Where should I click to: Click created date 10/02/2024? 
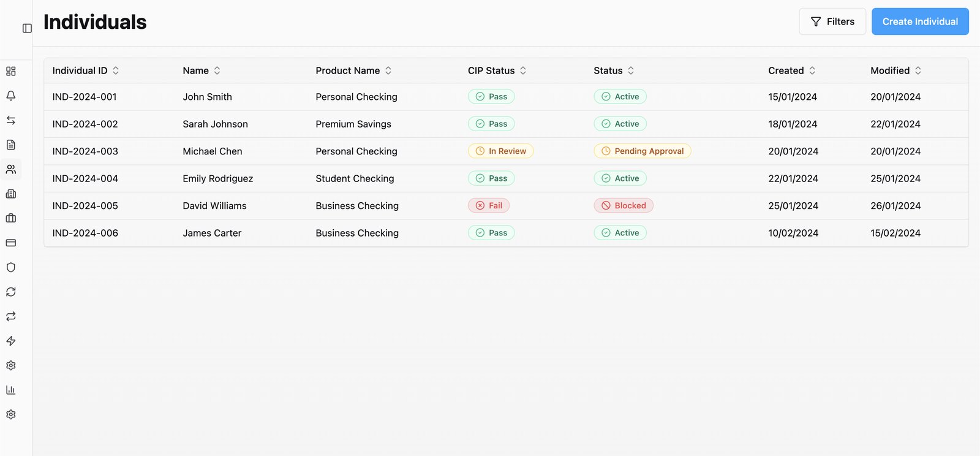pyautogui.click(x=793, y=233)
